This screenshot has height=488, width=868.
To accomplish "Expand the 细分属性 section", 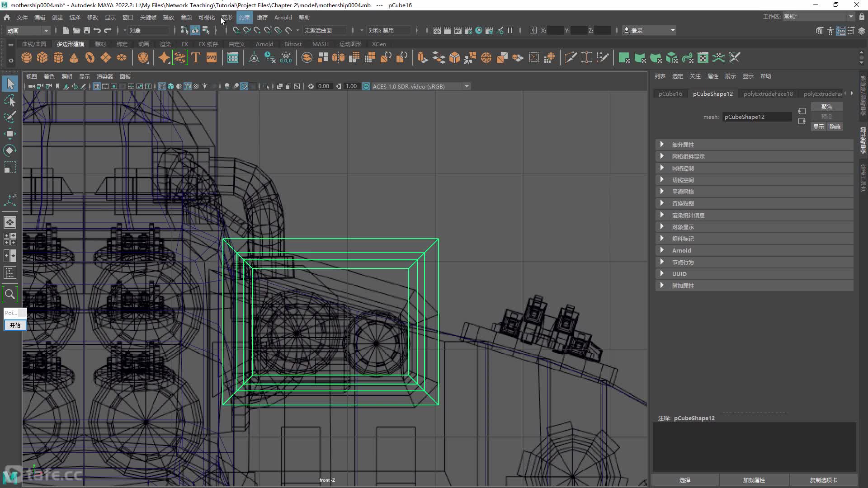I will (x=754, y=145).
